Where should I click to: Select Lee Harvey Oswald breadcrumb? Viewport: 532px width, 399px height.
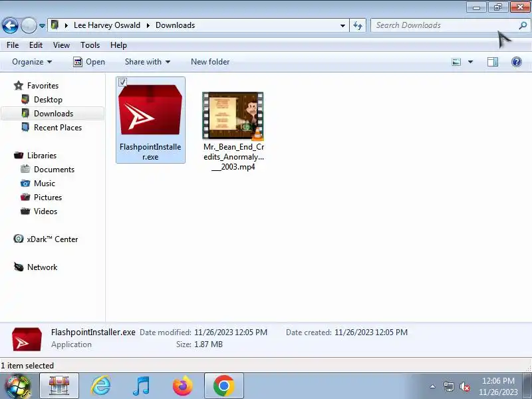tap(107, 25)
